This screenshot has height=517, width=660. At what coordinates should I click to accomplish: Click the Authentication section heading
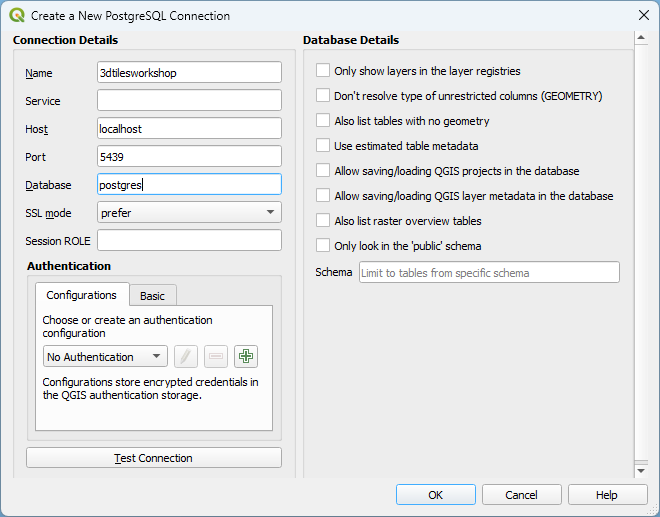69,266
